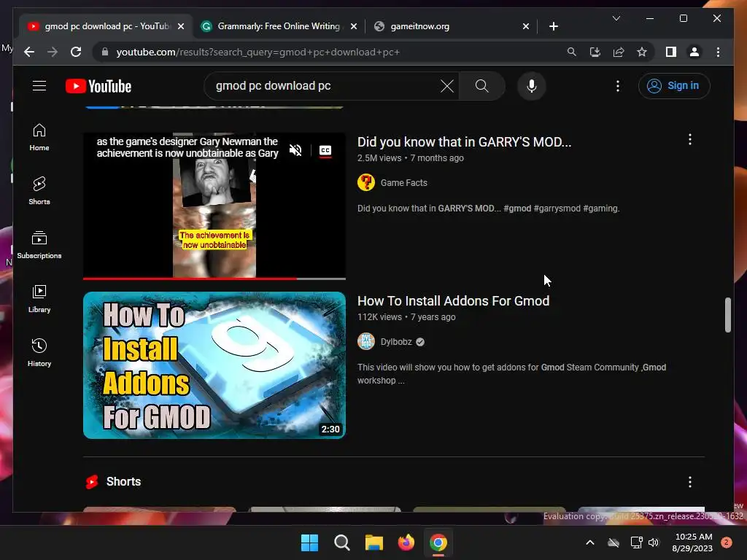Click the magnifier search button
This screenshot has height=560, width=747.
(481, 86)
